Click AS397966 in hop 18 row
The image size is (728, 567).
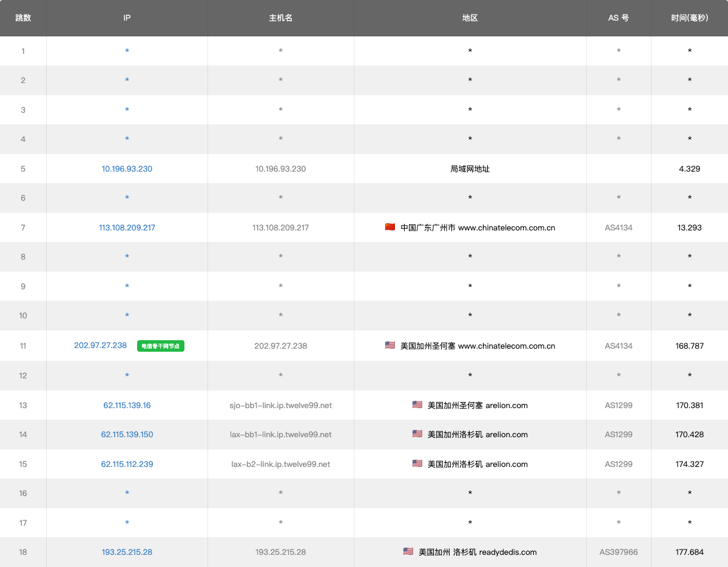pos(618,552)
